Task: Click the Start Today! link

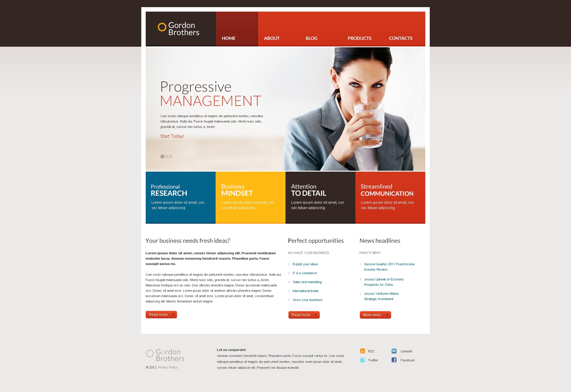Action: click(171, 136)
